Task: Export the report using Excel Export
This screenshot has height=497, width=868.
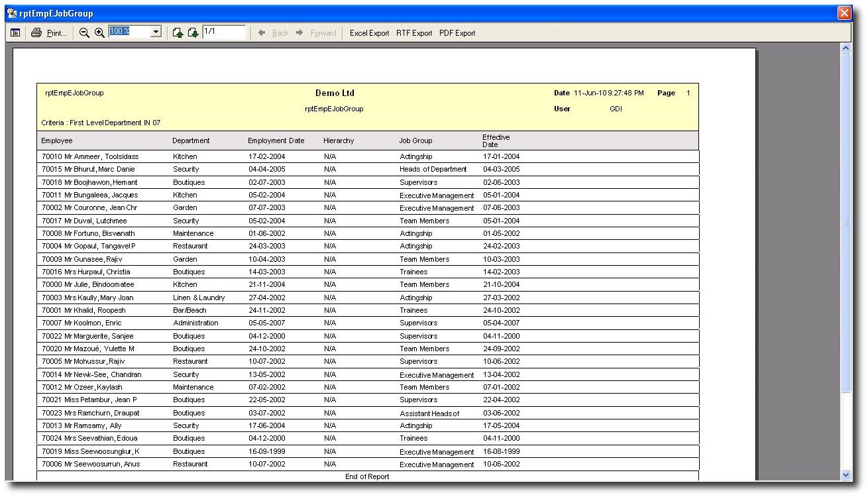Action: point(369,33)
